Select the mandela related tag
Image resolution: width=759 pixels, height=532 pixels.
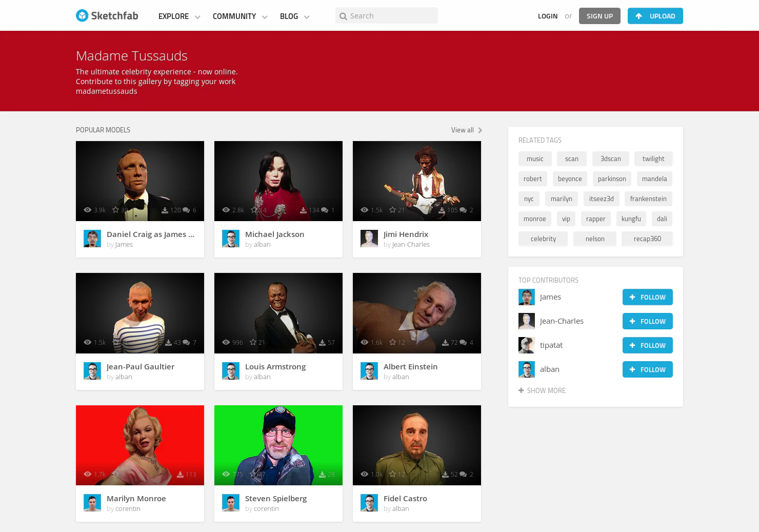point(654,179)
